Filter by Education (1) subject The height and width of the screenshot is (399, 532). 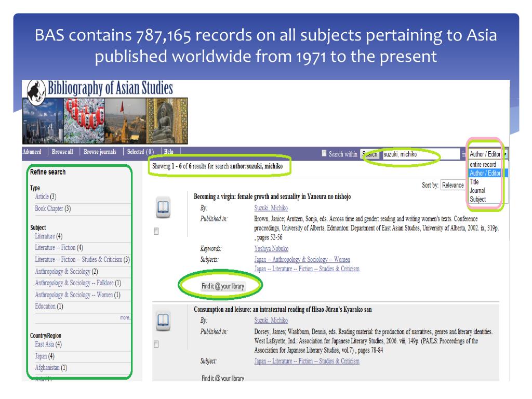[49, 307]
